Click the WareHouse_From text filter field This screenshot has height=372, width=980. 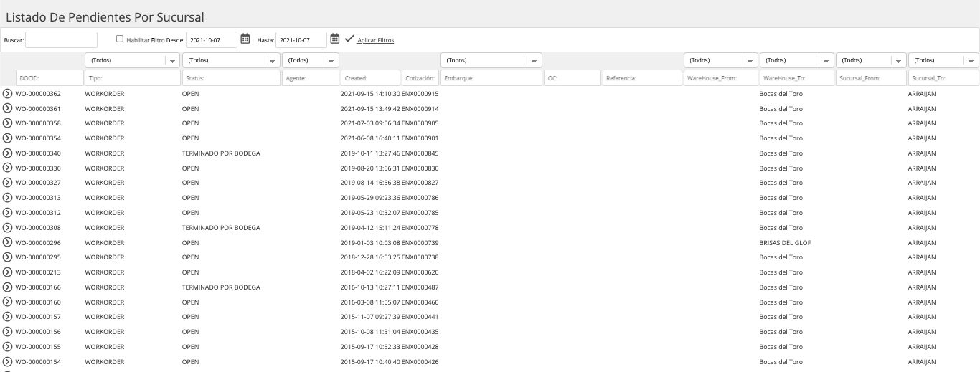pos(720,78)
